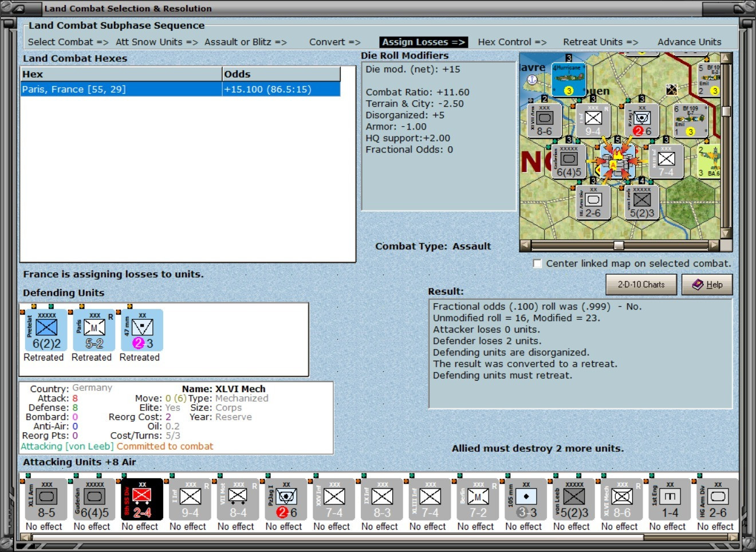Select Guderian 6(4)5 HQ on the map
The width and height of the screenshot is (756, 552).
coord(569,161)
